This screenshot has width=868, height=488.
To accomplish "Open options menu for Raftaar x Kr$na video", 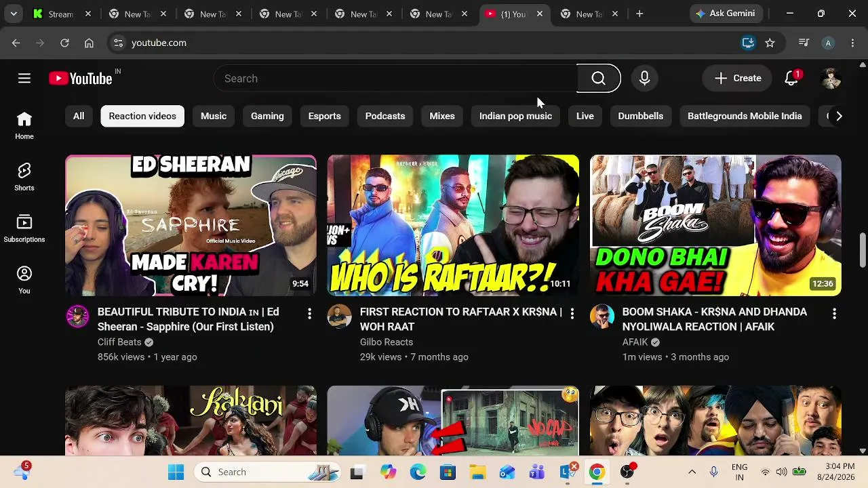I will click(572, 313).
